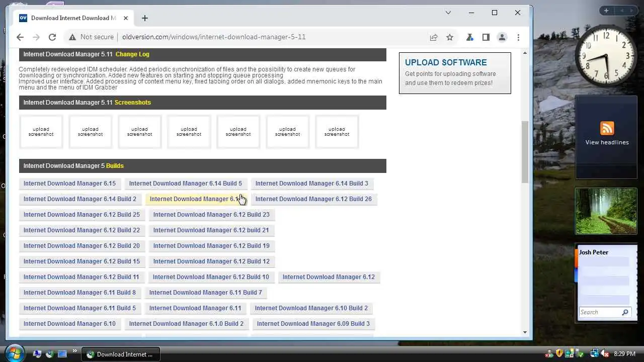The width and height of the screenshot is (644, 362).
Task: Open the Change Log link
Action: [x=132, y=54]
